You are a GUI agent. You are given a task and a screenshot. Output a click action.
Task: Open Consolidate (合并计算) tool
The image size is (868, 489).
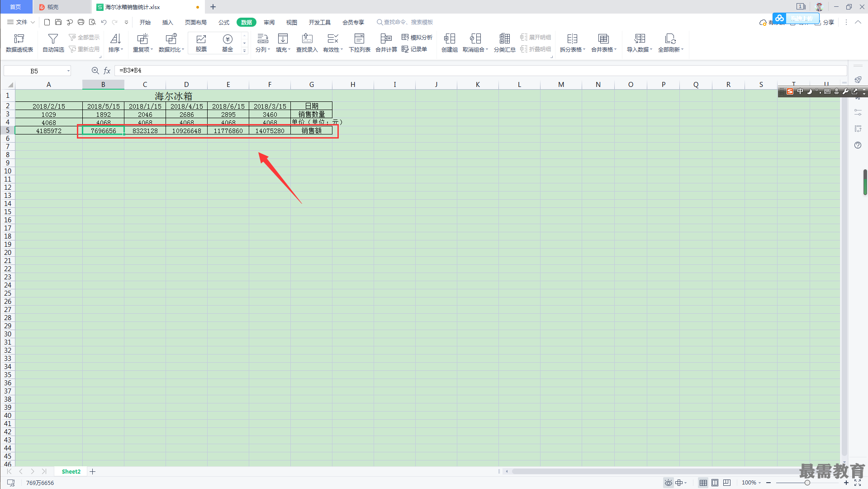[386, 43]
